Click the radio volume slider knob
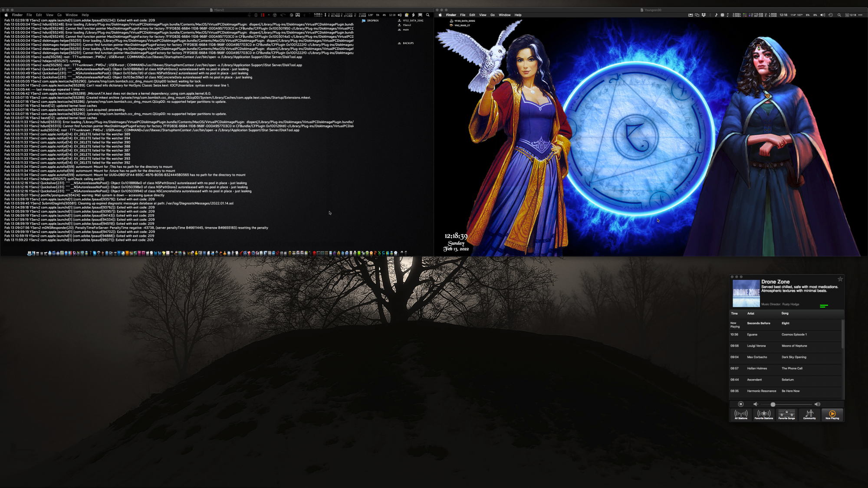868x488 pixels. [x=773, y=404]
